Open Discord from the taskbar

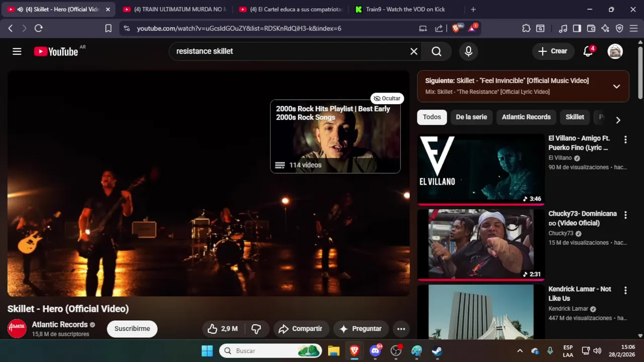coord(375,351)
